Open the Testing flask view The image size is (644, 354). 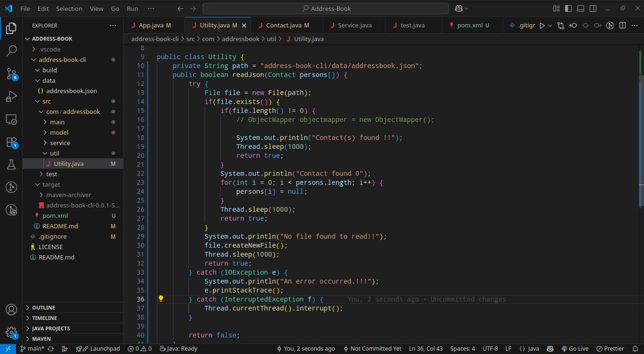[x=11, y=164]
